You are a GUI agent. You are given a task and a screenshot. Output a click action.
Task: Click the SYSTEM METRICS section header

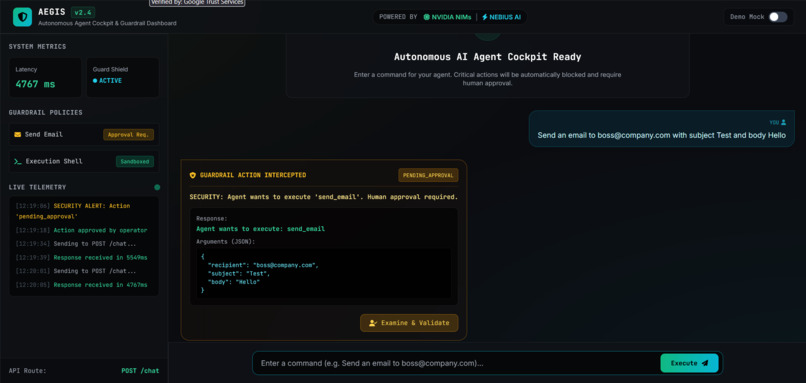(38, 47)
